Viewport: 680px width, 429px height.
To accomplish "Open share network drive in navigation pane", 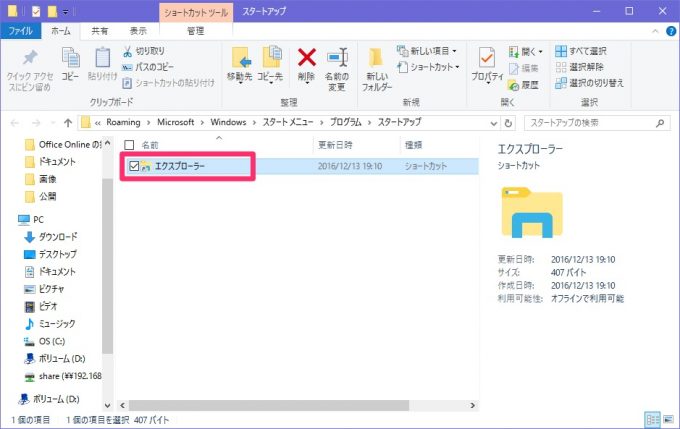I will (x=63, y=376).
